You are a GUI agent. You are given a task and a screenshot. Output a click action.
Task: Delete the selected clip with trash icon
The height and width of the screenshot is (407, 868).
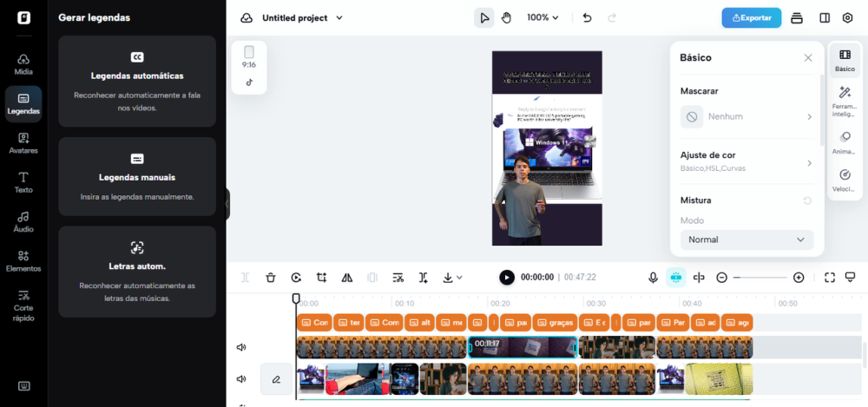(x=270, y=278)
